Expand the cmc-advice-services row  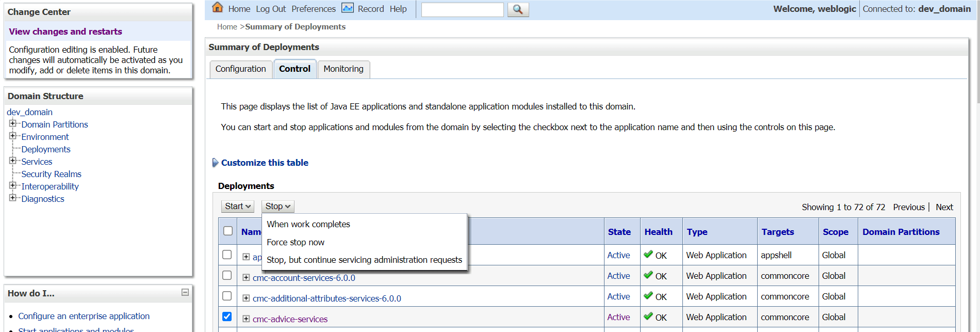[246, 319]
